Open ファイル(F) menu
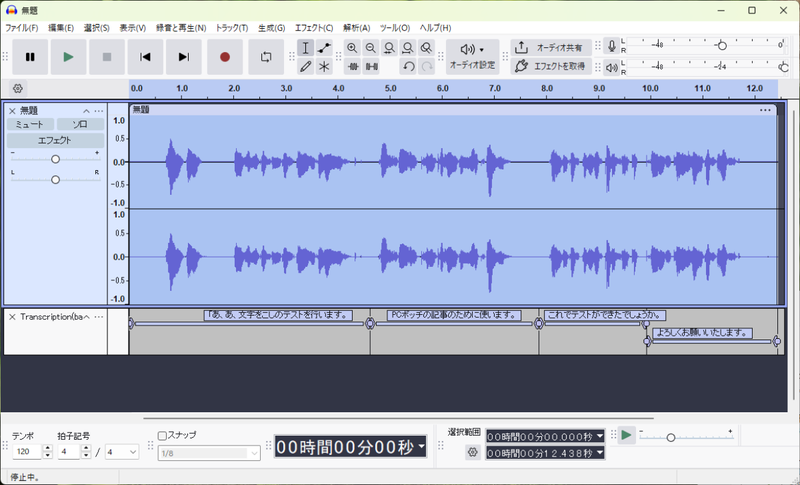Viewport: 800px width, 485px height. (x=21, y=28)
